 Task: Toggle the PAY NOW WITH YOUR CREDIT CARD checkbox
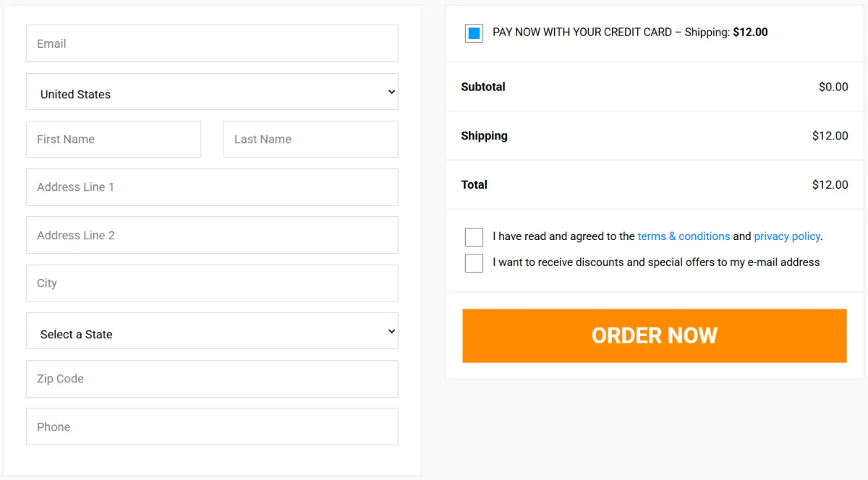click(x=474, y=33)
